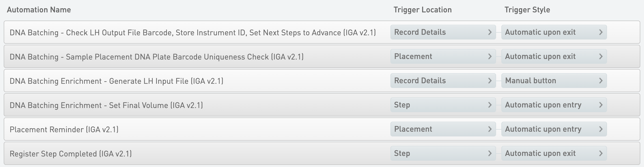
Task: Select the Placement Reminder automation row
Action: pyautogui.click(x=64, y=129)
